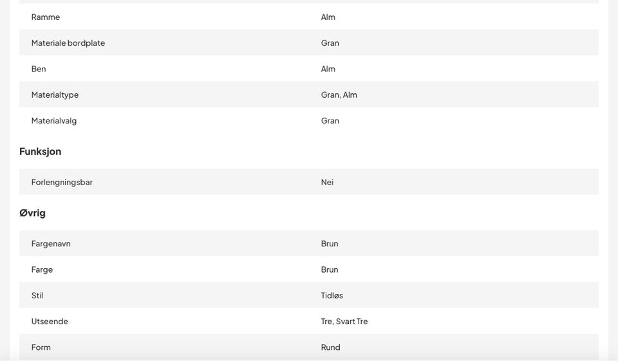Select the Nei value for Forlengningsbar
The width and height of the screenshot is (618, 364).
[327, 183]
